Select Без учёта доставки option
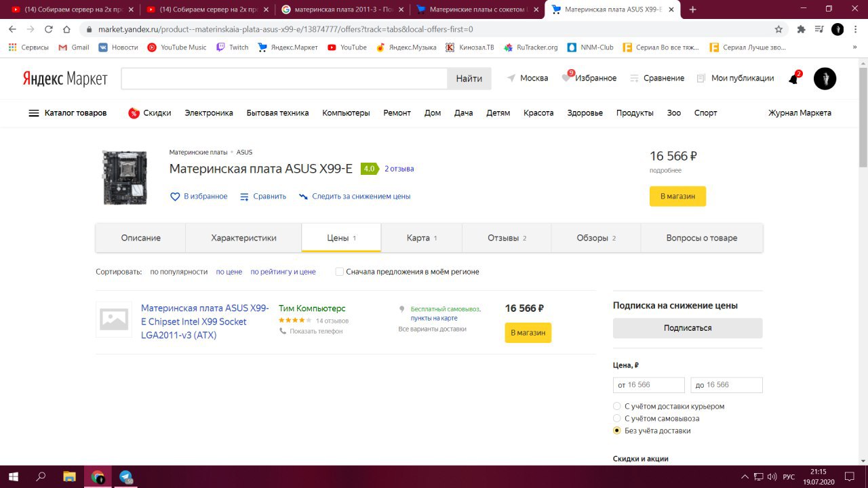 (617, 430)
